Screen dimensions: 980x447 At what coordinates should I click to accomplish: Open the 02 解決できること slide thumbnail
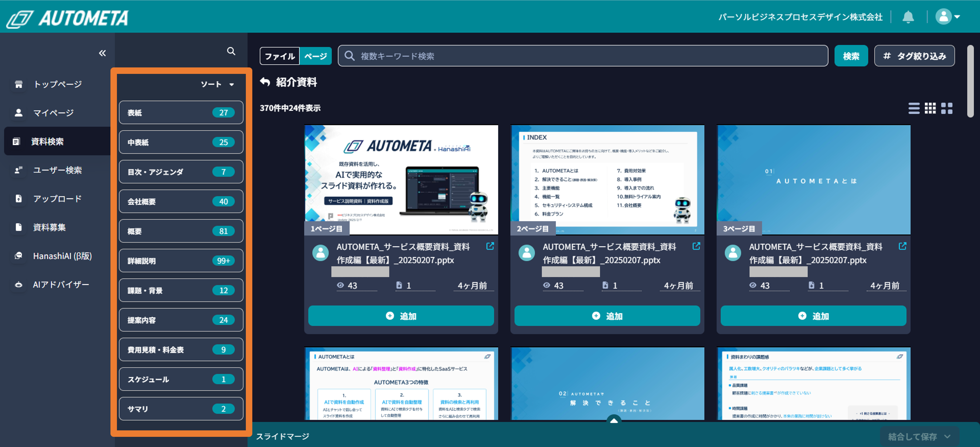(608, 383)
